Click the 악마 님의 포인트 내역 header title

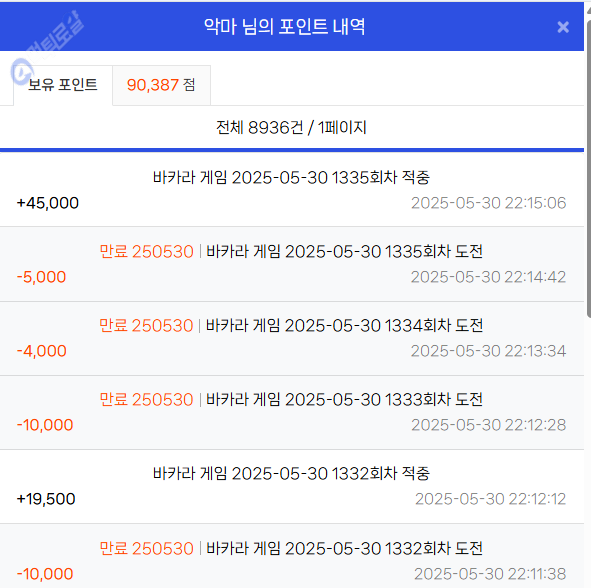coord(285,26)
